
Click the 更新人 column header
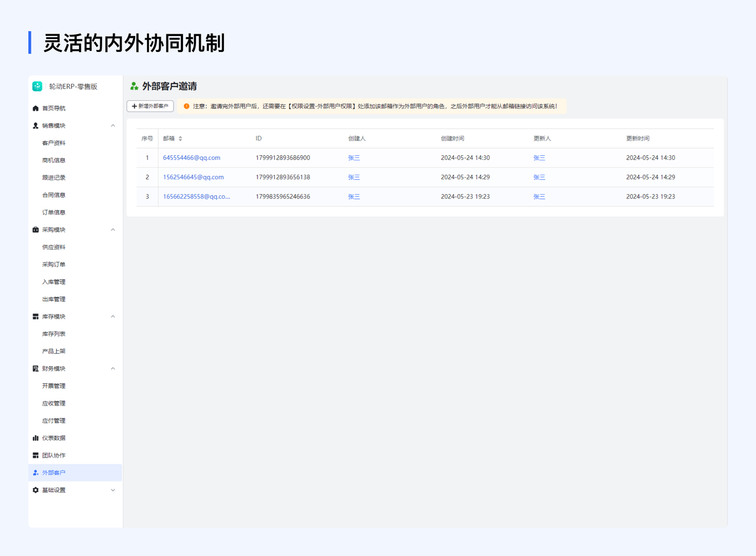coord(542,139)
